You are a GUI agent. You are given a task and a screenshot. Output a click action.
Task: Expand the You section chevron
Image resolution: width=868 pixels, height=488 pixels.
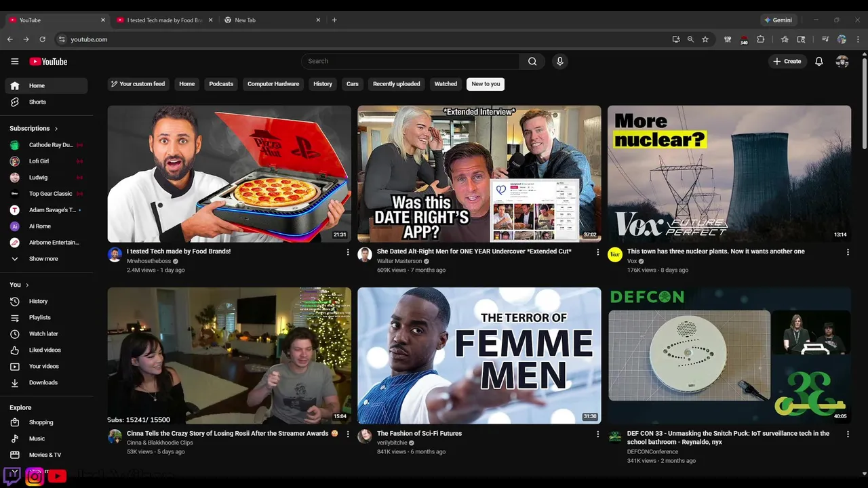[x=27, y=285]
